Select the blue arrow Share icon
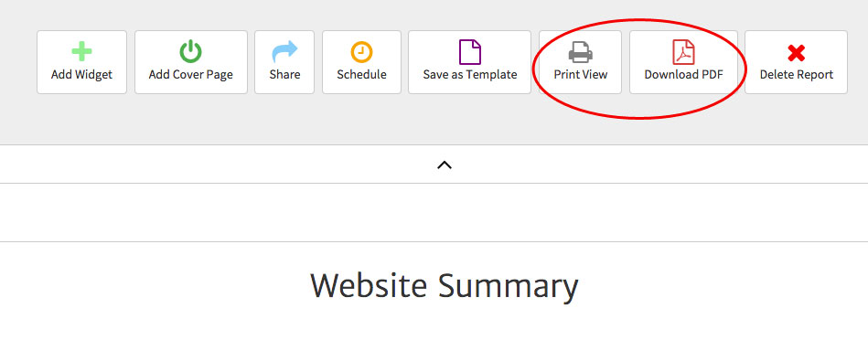Viewport: 868px width, 340px height. [284, 52]
